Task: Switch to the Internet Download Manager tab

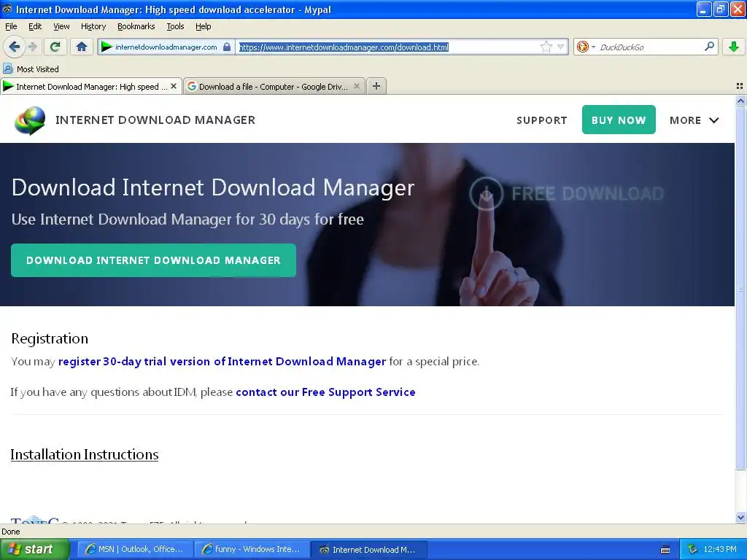Action: coord(91,86)
